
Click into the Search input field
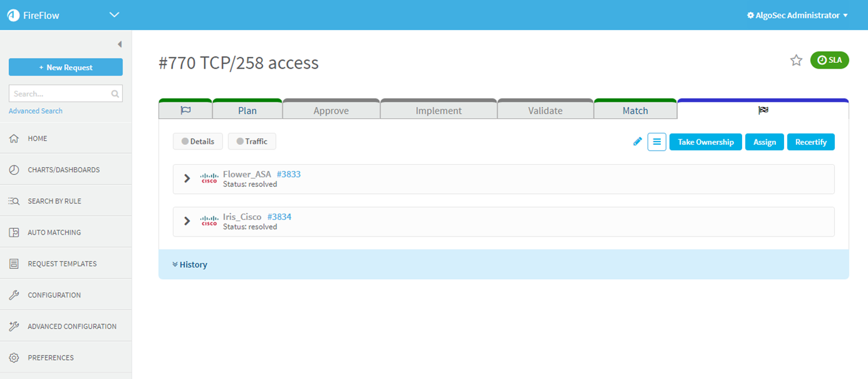point(60,94)
